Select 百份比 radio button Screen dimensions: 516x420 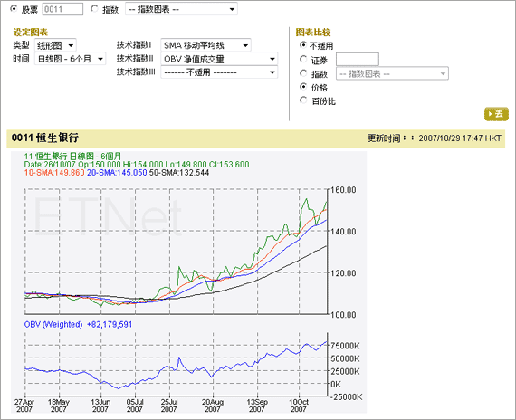303,100
